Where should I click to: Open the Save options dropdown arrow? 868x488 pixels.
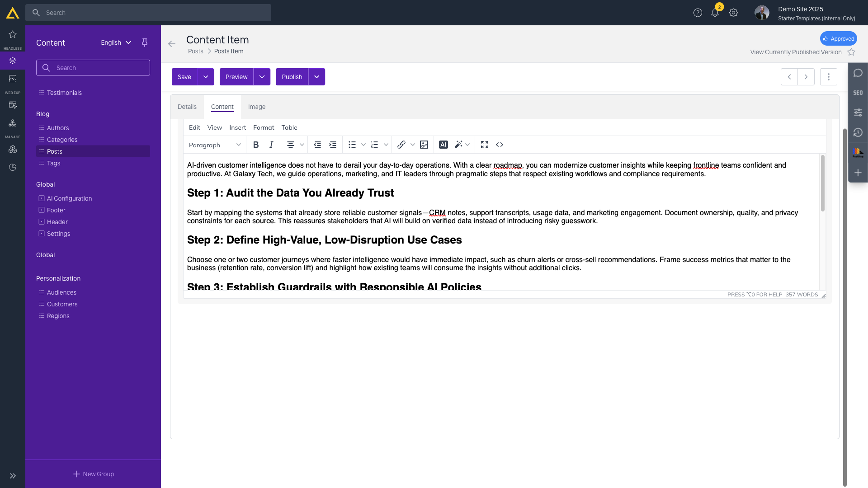206,77
